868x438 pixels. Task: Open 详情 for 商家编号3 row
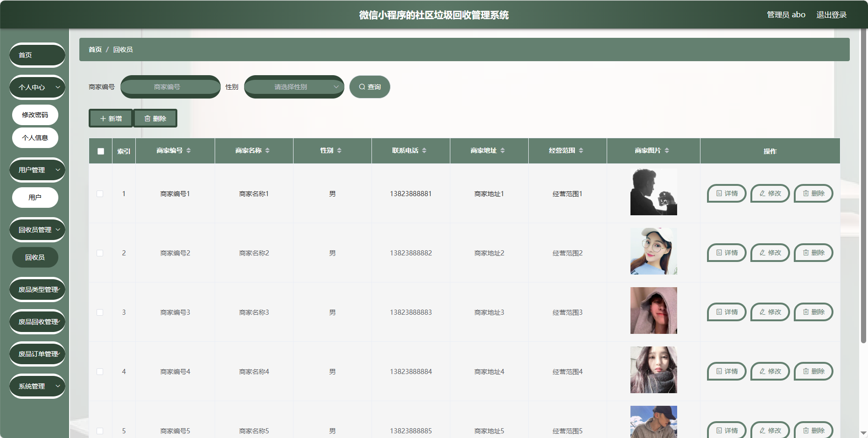click(x=727, y=312)
